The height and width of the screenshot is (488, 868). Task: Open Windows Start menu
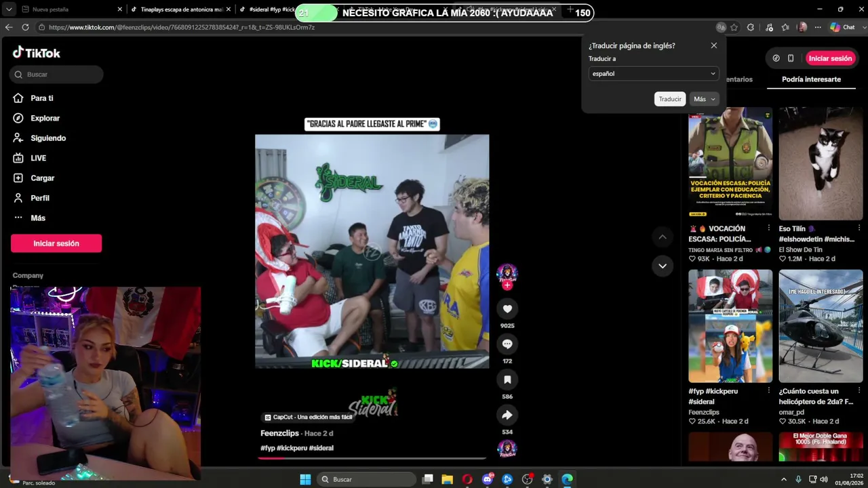pyautogui.click(x=305, y=479)
